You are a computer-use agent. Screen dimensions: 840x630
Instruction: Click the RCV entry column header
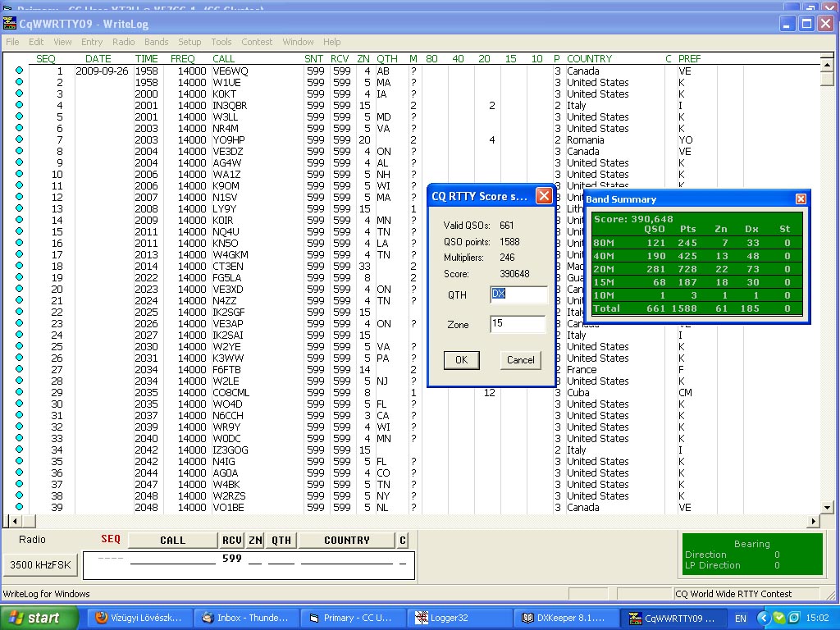point(232,541)
